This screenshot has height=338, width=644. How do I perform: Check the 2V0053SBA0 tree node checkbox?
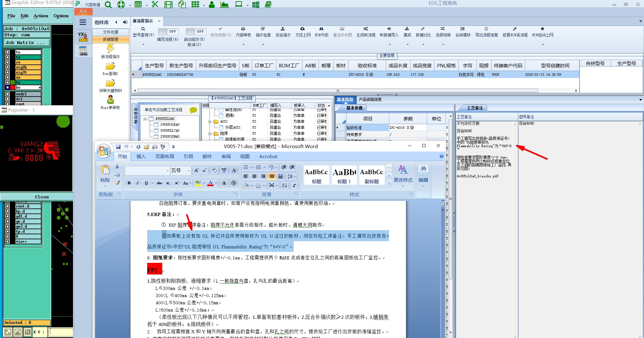pyautogui.click(x=156, y=125)
